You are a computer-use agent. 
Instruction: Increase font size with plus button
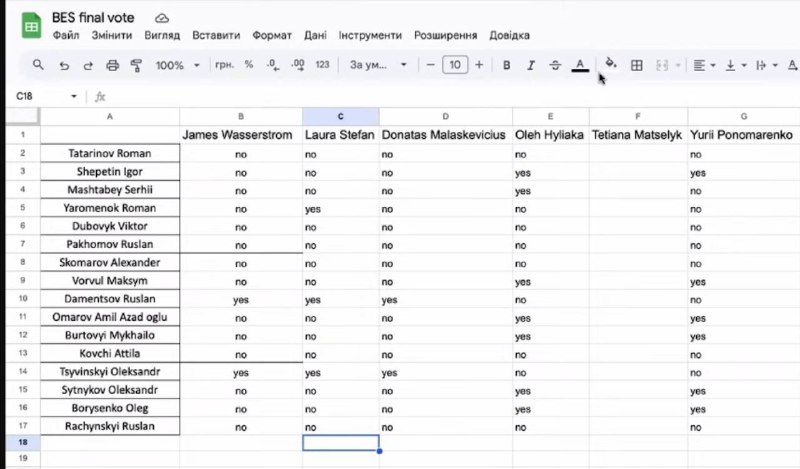point(479,65)
